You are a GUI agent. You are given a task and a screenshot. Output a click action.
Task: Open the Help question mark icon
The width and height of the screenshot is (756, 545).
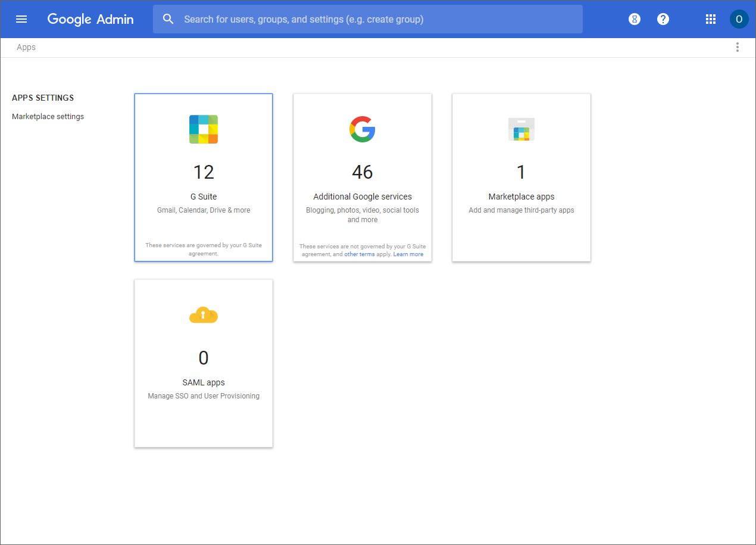point(663,19)
